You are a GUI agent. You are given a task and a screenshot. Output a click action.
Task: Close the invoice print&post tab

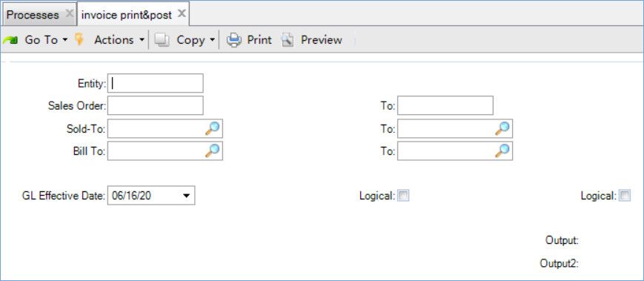pyautogui.click(x=182, y=14)
